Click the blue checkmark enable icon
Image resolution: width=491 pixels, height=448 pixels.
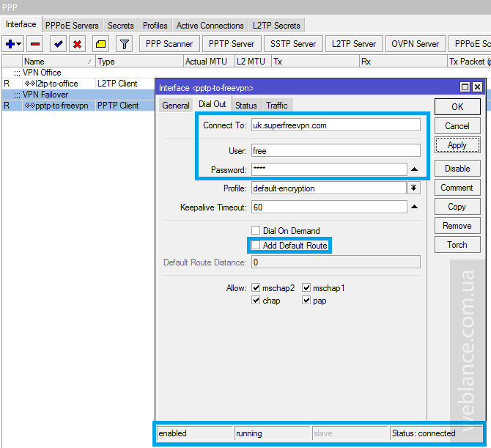pos(58,44)
